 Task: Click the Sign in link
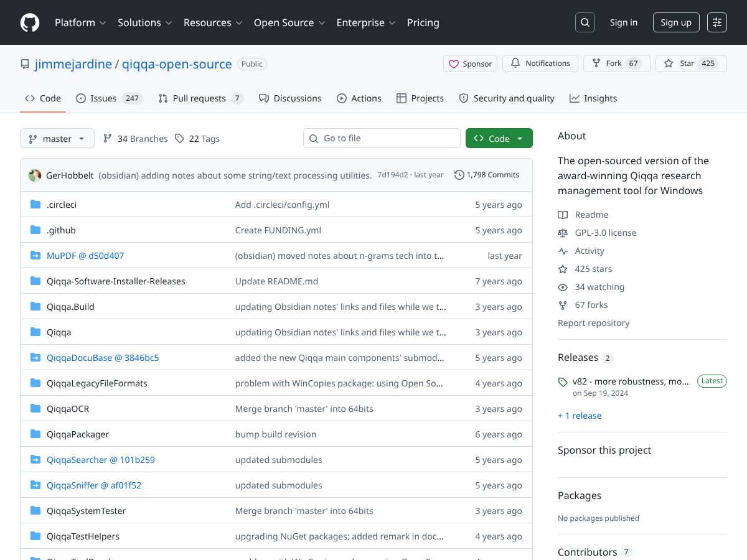[x=624, y=22]
